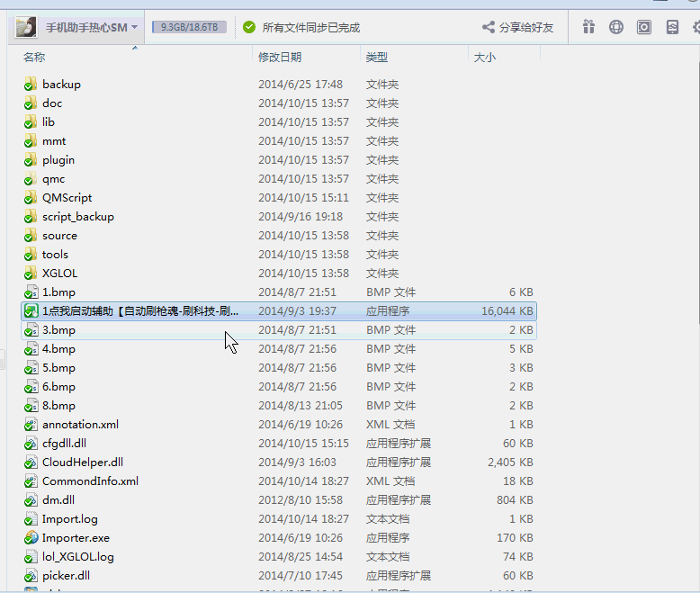700x593 pixels.
Task: Sort by 大小 column header
Action: tap(484, 58)
